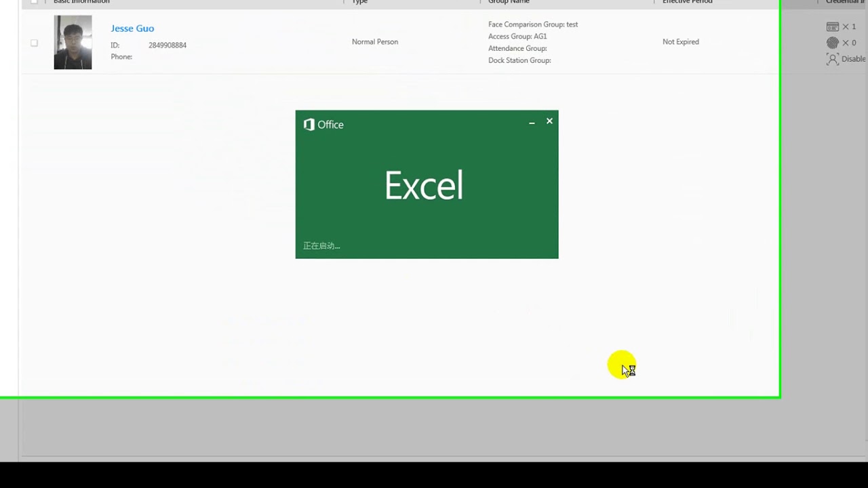Select the 'Attendance Group:' label
The height and width of the screenshot is (488, 868).
pyautogui.click(x=517, y=49)
